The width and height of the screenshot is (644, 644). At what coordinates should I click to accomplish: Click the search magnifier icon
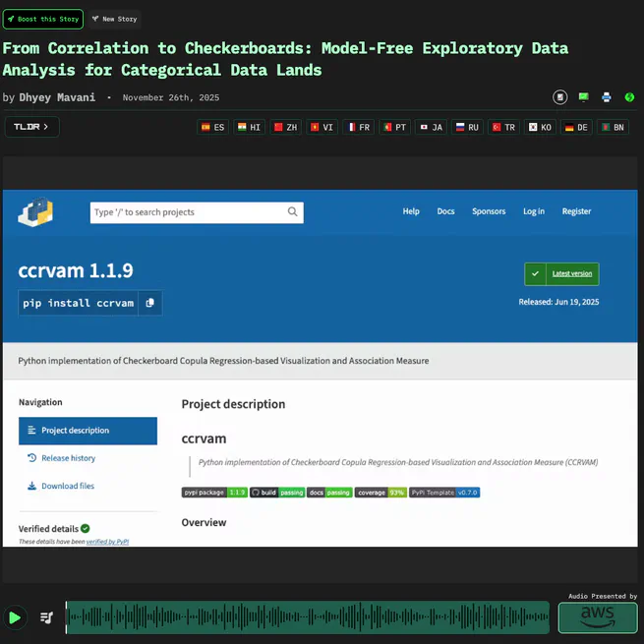click(292, 211)
